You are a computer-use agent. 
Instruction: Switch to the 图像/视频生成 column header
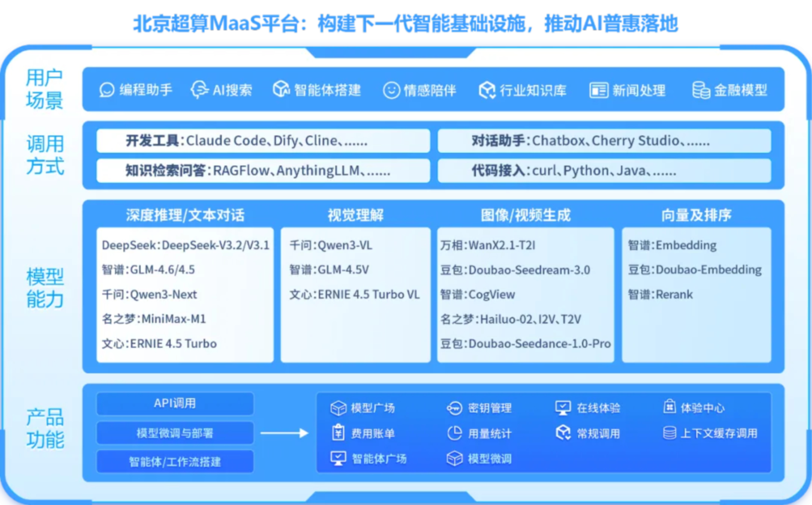point(526,215)
